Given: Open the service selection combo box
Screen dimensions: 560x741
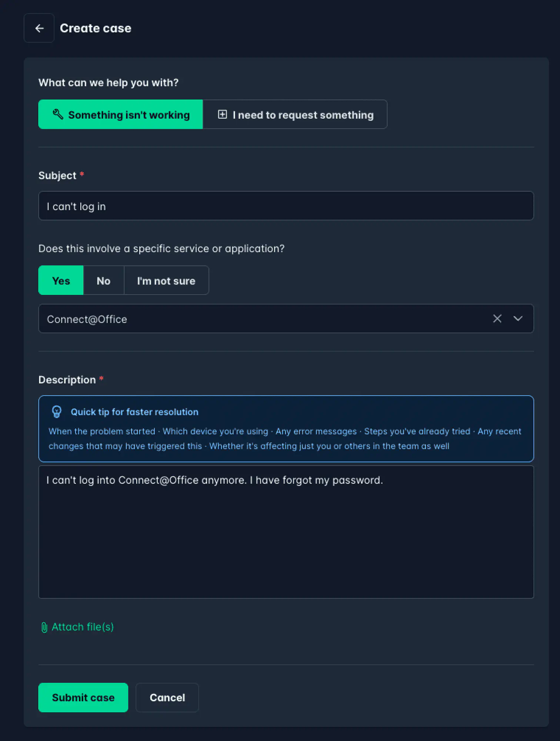Looking at the screenshot, I should 259,318.
